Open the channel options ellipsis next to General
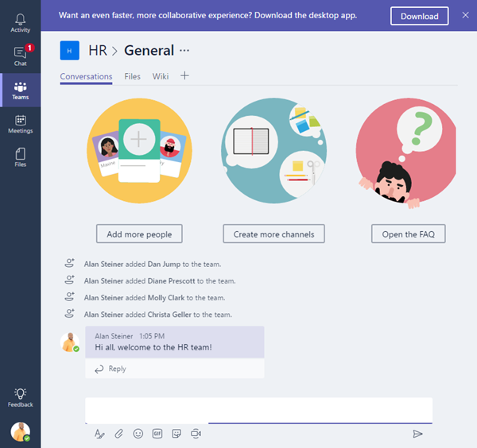This screenshot has width=477, height=448. coord(184,51)
